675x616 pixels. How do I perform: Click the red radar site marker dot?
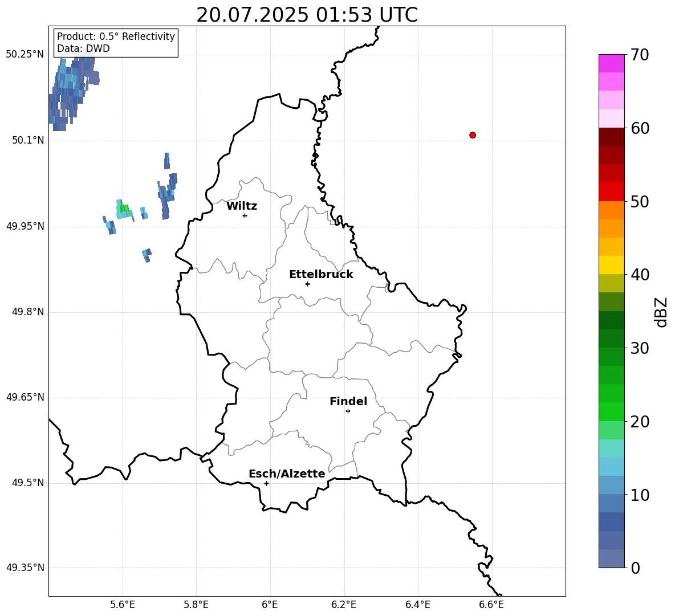(x=473, y=135)
